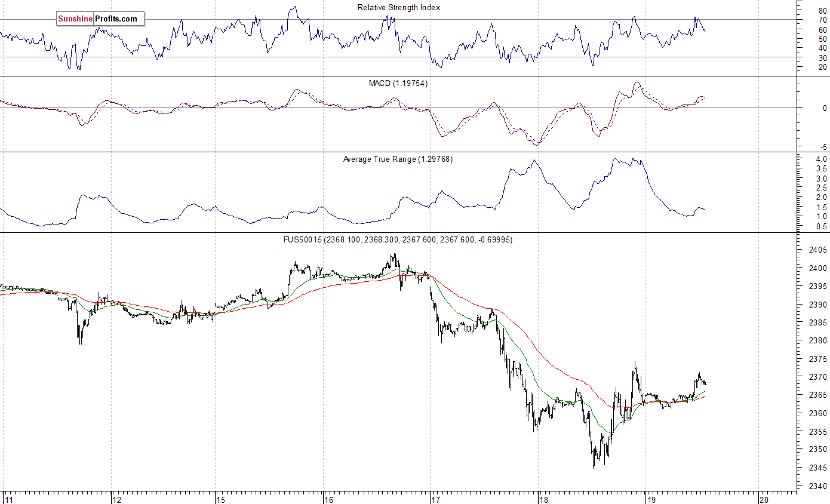This screenshot has height=504, width=830.
Task: Click the 2390 price axis label
Action: click(x=819, y=305)
